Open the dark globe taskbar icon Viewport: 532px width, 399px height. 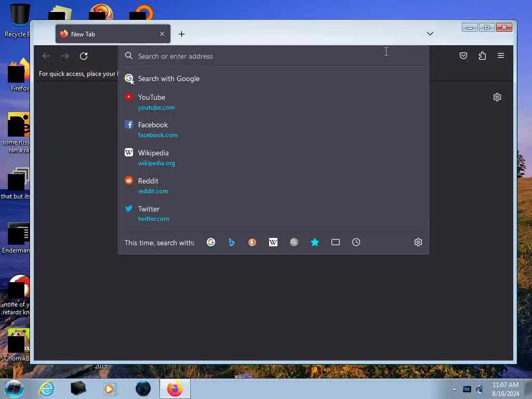click(143, 389)
